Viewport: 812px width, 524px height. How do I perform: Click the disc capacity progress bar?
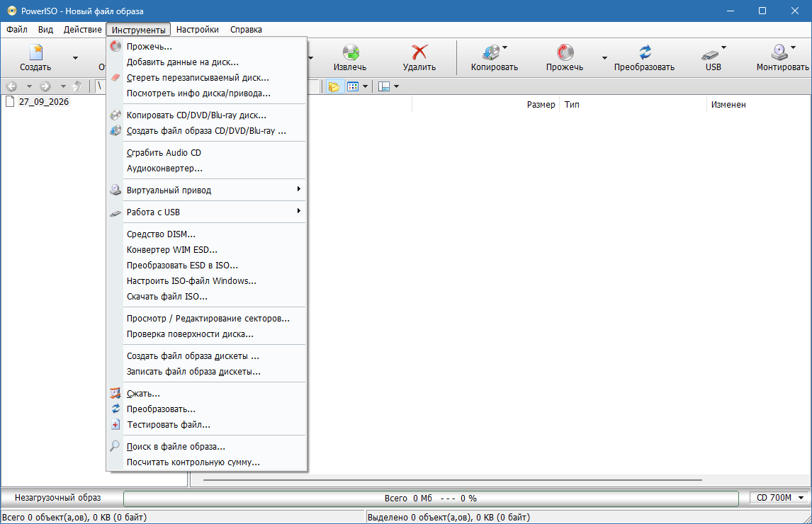click(x=431, y=498)
